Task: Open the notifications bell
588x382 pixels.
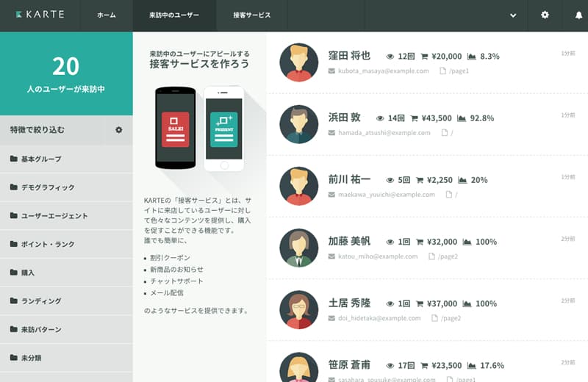Action: [x=579, y=15]
